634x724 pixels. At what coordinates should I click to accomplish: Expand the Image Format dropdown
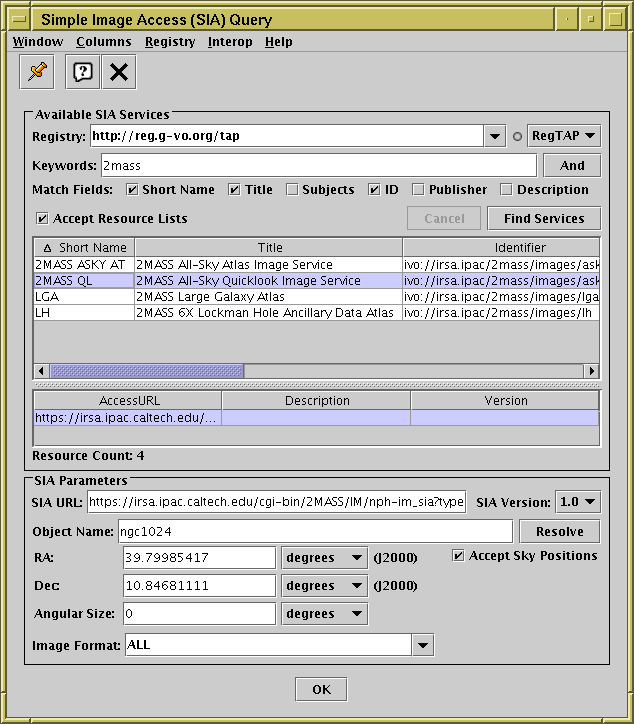423,645
